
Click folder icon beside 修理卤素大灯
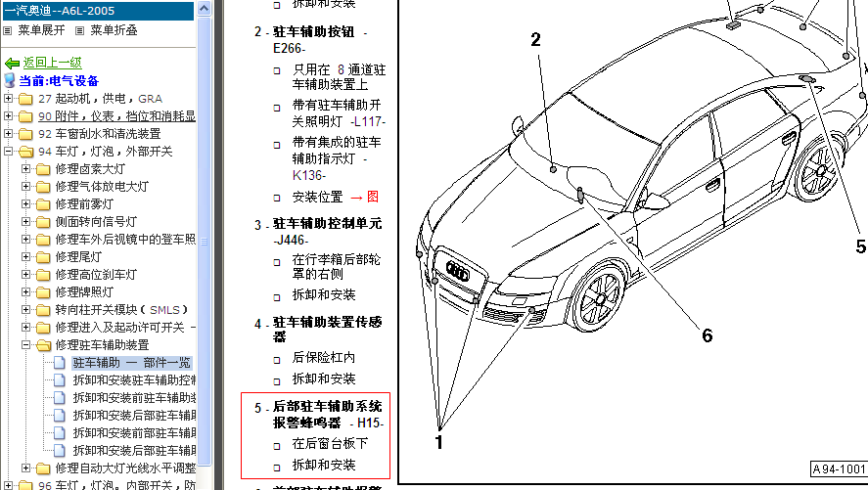point(43,169)
